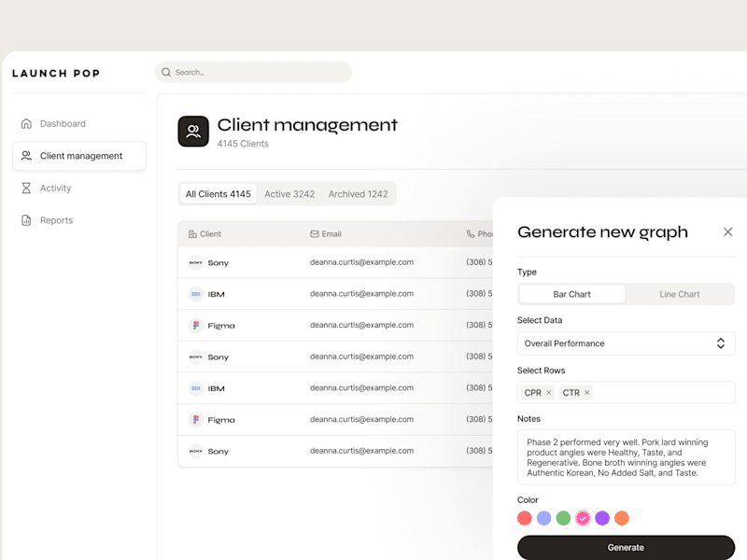Click the Dashboard home icon
747x560 pixels.
26,124
